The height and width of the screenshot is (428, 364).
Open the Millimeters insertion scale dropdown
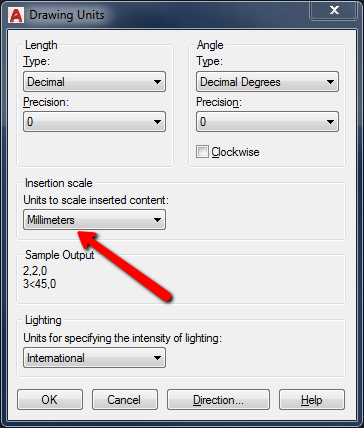94,220
